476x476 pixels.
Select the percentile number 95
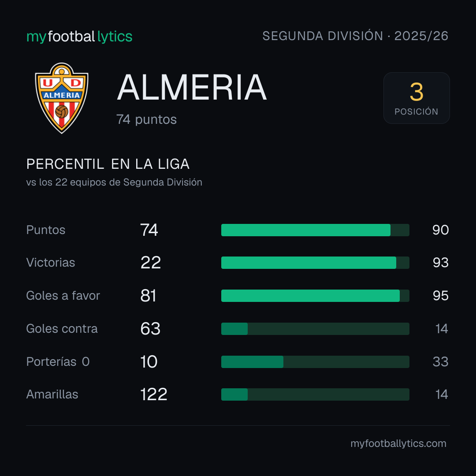click(x=440, y=296)
